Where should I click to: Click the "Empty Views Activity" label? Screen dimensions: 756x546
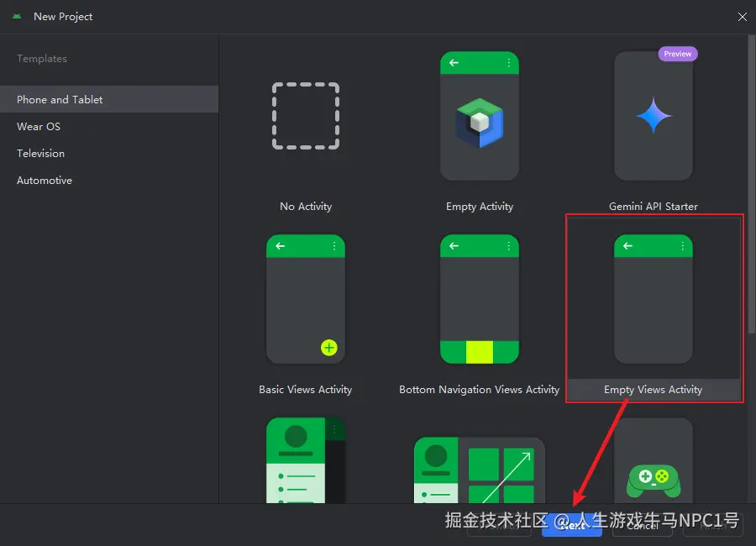(653, 390)
